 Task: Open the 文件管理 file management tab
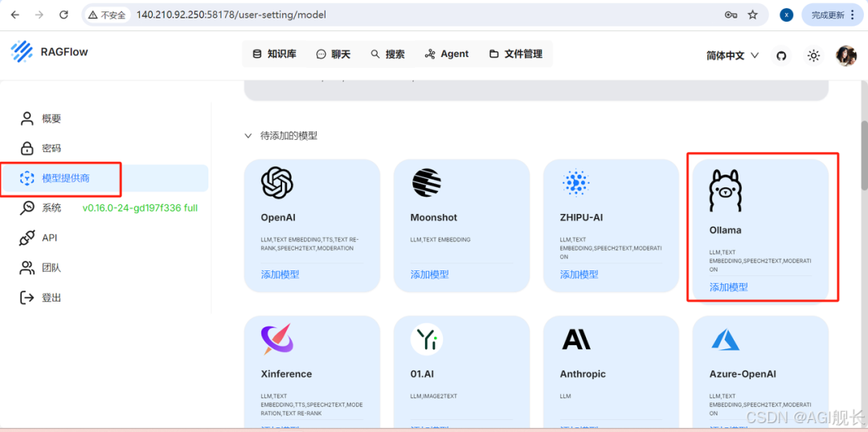[x=516, y=54]
